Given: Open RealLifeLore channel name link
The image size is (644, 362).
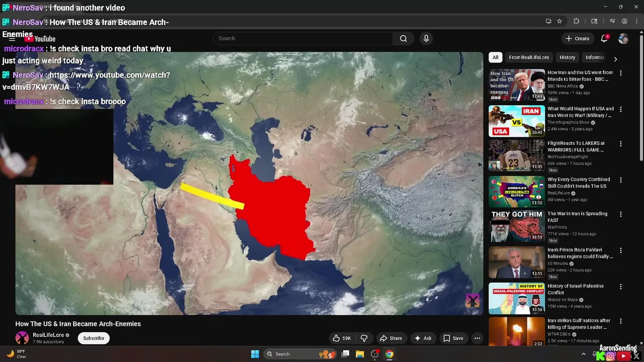Looking at the screenshot, I should (x=48, y=335).
